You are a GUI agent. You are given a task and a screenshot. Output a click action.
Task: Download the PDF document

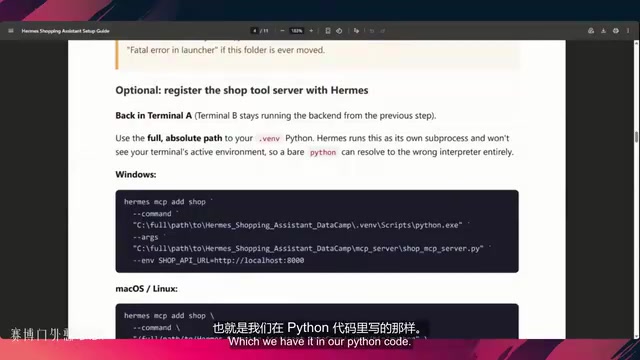[x=603, y=31]
